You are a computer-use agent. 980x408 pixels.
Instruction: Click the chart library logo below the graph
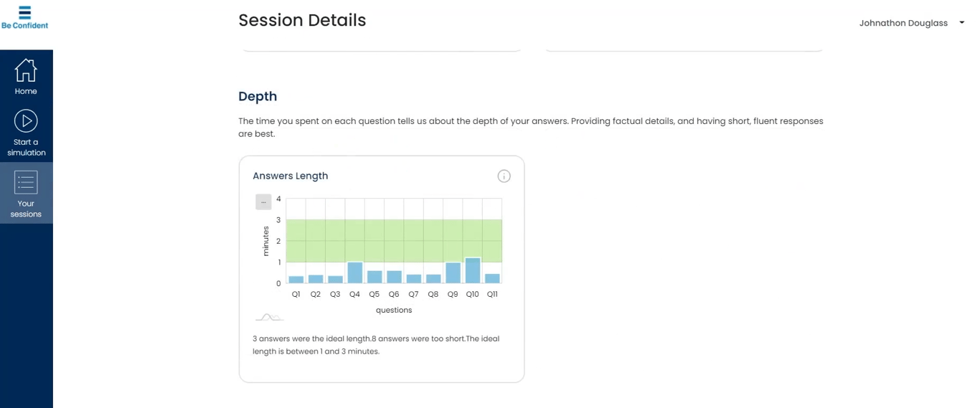tap(269, 317)
